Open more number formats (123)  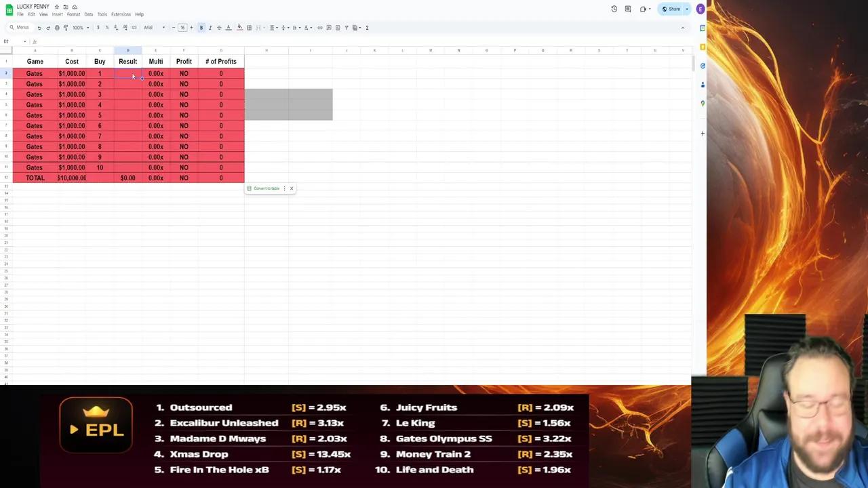tap(134, 28)
